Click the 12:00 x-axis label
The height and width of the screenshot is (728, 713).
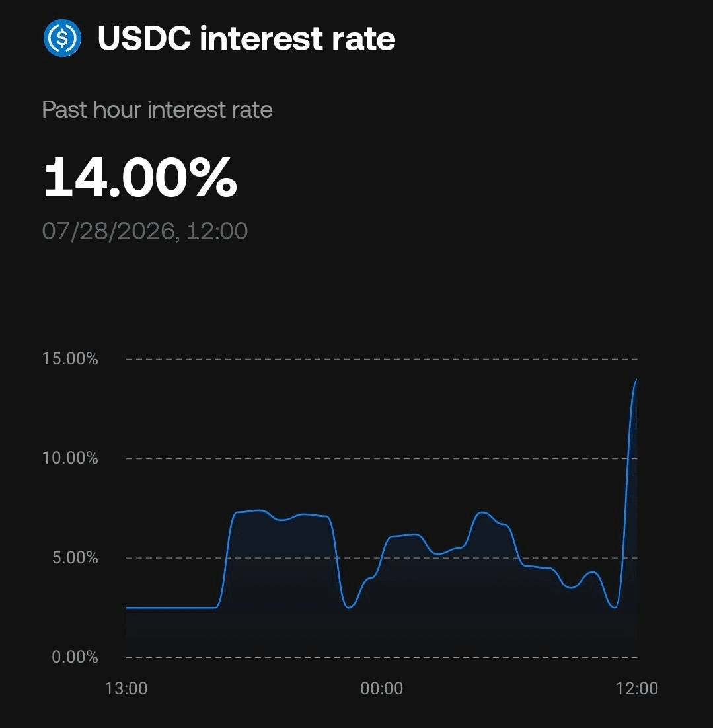[637, 688]
